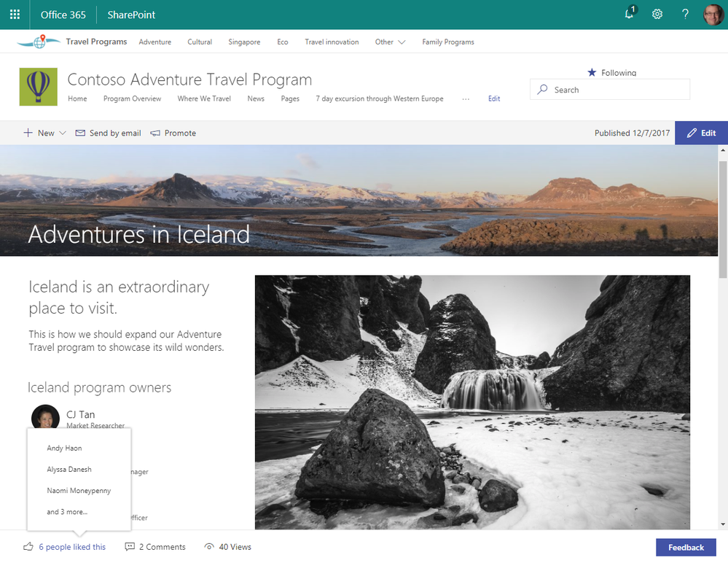
Task: Click the thumbs-up like icon
Action: pyautogui.click(x=28, y=547)
